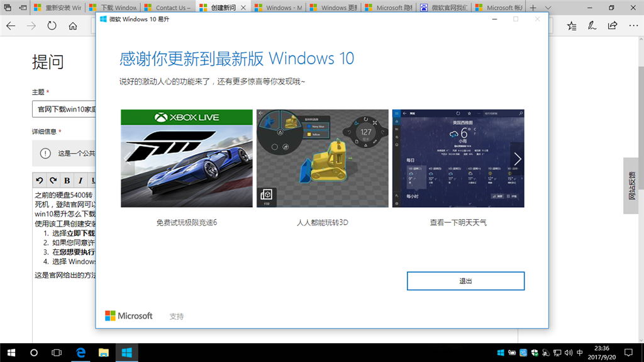Close the 创建新问 tab

(x=243, y=8)
